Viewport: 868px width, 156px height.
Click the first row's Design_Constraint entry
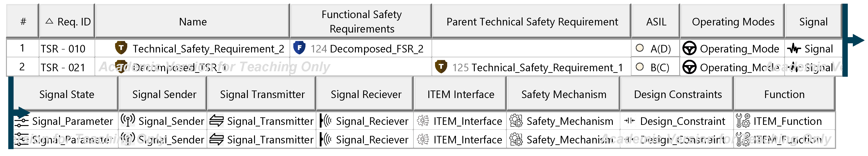pyautogui.click(x=682, y=121)
